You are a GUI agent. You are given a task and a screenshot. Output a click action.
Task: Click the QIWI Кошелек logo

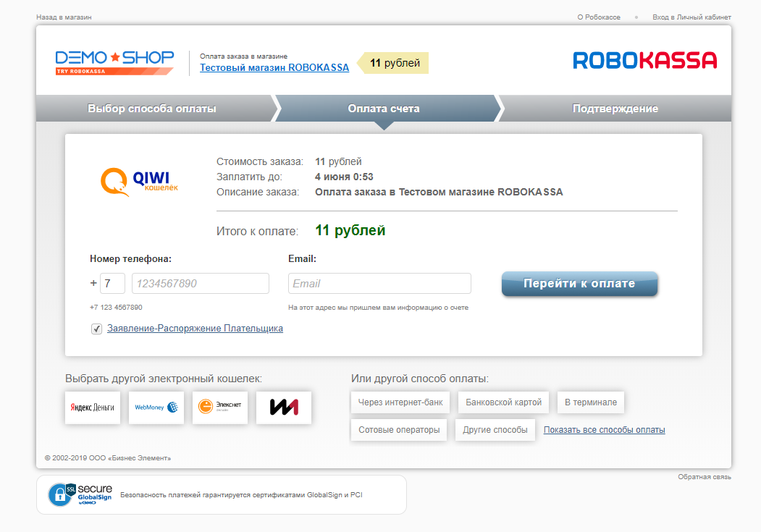[x=139, y=182]
